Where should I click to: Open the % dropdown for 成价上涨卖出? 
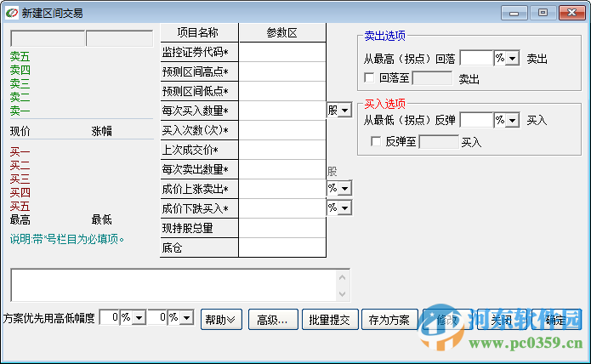click(345, 188)
